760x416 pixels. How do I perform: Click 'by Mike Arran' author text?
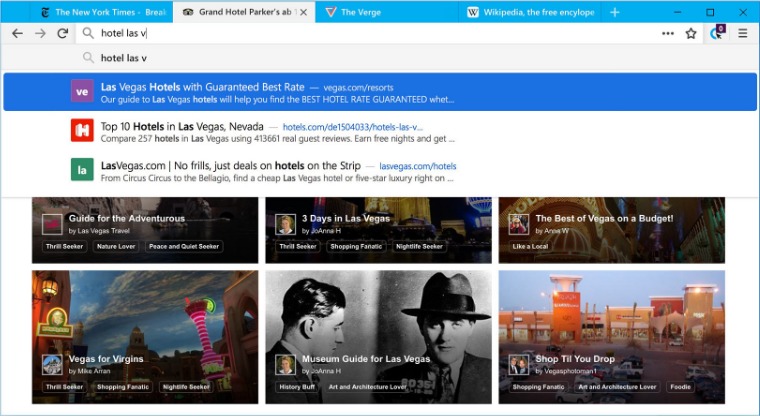pyautogui.click(x=89, y=371)
